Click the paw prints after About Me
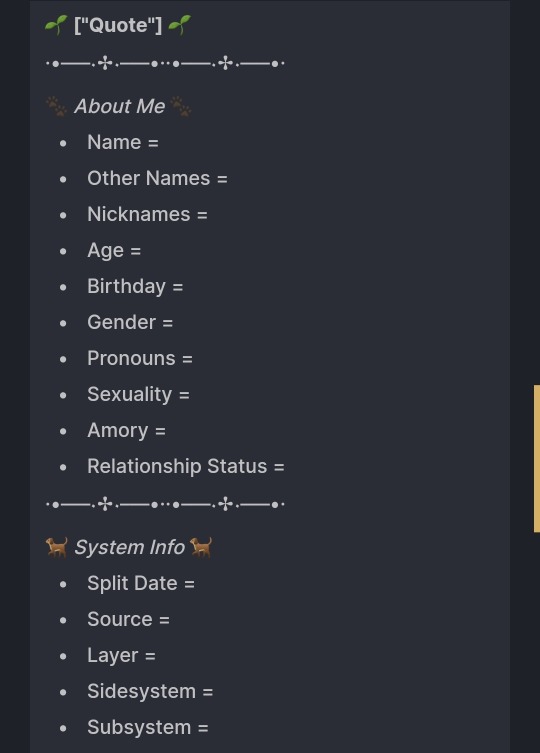This screenshot has width=540, height=753. [x=181, y=107]
